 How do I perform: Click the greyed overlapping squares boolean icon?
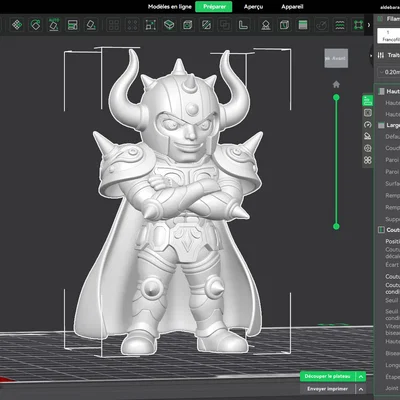coord(225,25)
